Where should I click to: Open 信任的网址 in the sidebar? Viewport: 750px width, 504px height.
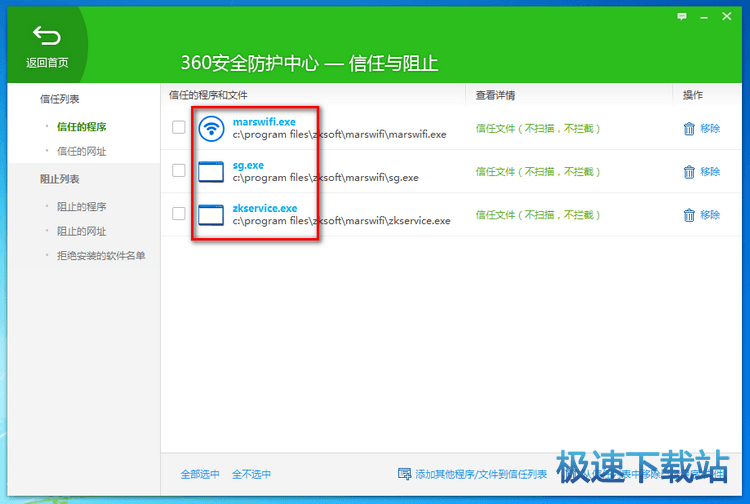[x=81, y=152]
